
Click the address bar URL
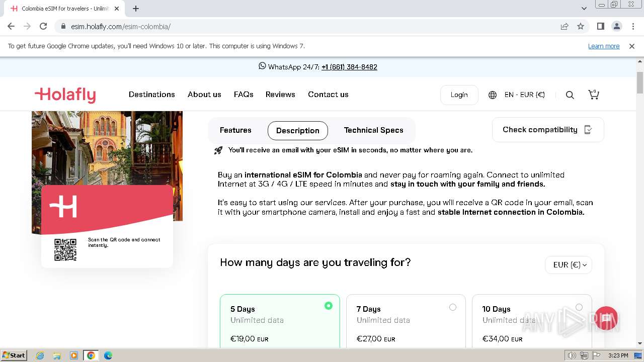(121, 26)
